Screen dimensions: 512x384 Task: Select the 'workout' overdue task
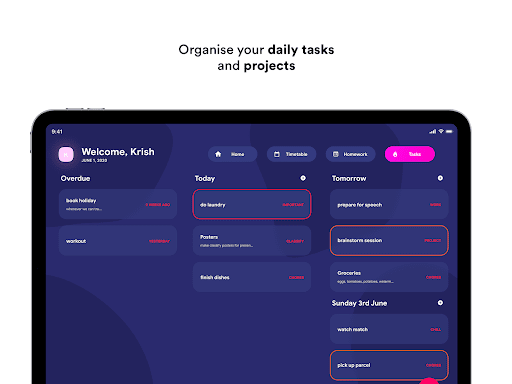point(118,241)
